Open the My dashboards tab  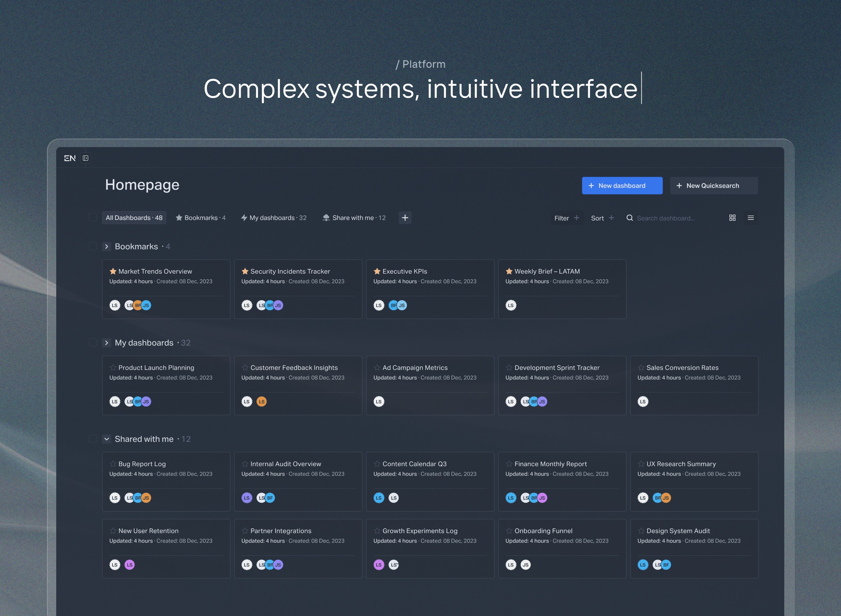click(274, 218)
